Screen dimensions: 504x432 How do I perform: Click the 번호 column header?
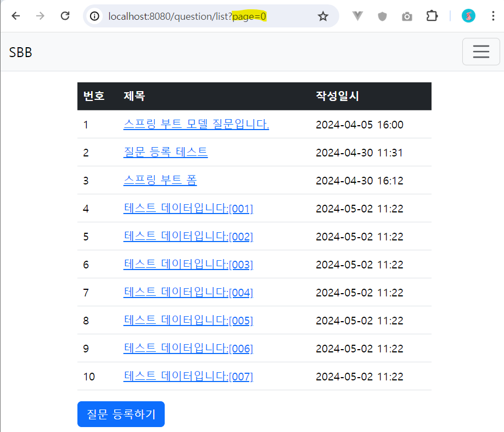click(x=94, y=96)
